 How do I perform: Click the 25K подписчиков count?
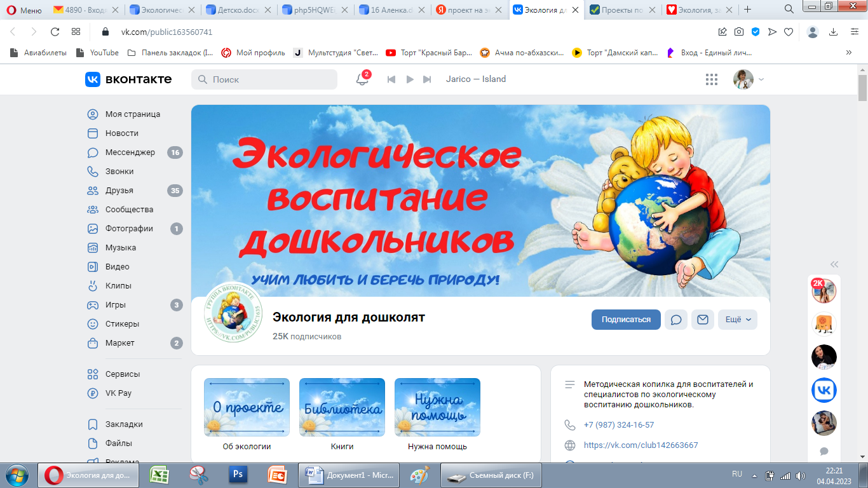307,336
